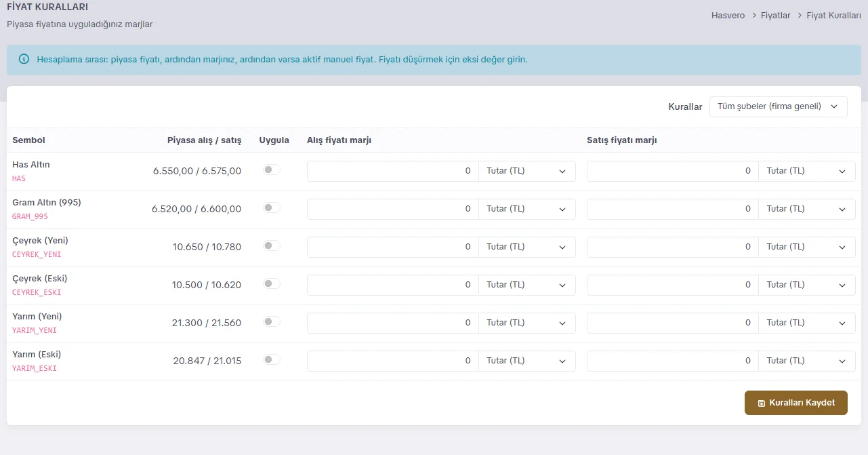Turn on the Çeyrek (Yeni) apply switch
The image size is (868, 455).
[x=272, y=246]
